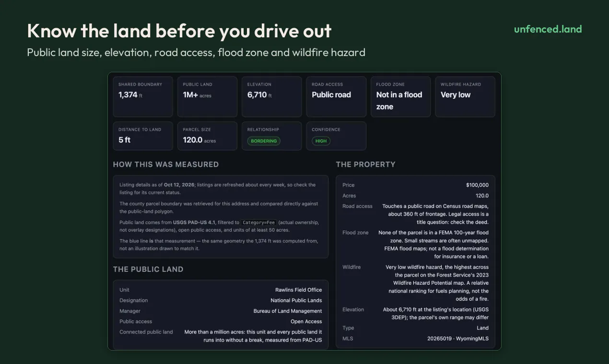Click the $100,000 price value

point(477,185)
